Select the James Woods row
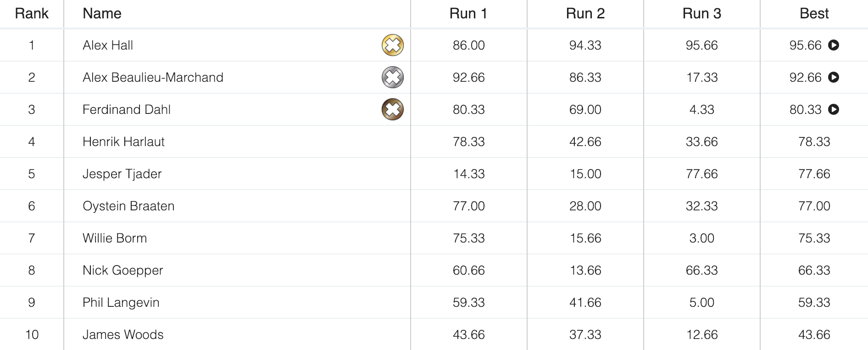Image resolution: width=868 pixels, height=350 pixels. coord(122,335)
